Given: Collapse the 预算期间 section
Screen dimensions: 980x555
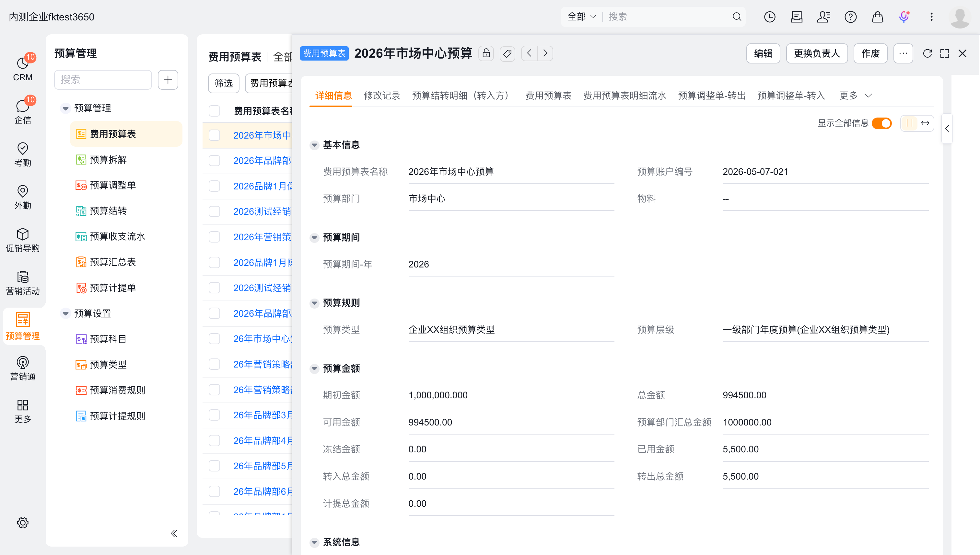Looking at the screenshot, I should (x=314, y=237).
